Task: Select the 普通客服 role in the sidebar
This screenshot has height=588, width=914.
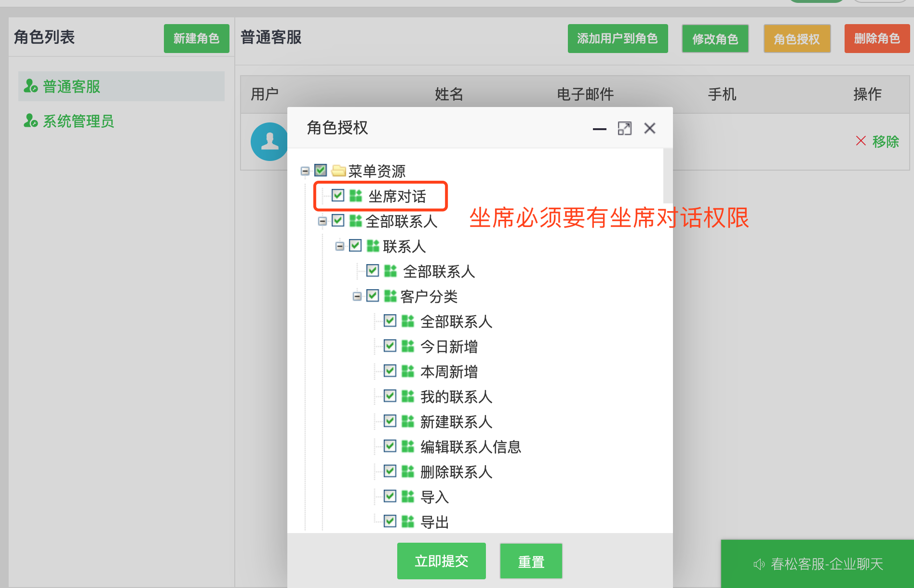Action: 71,86
